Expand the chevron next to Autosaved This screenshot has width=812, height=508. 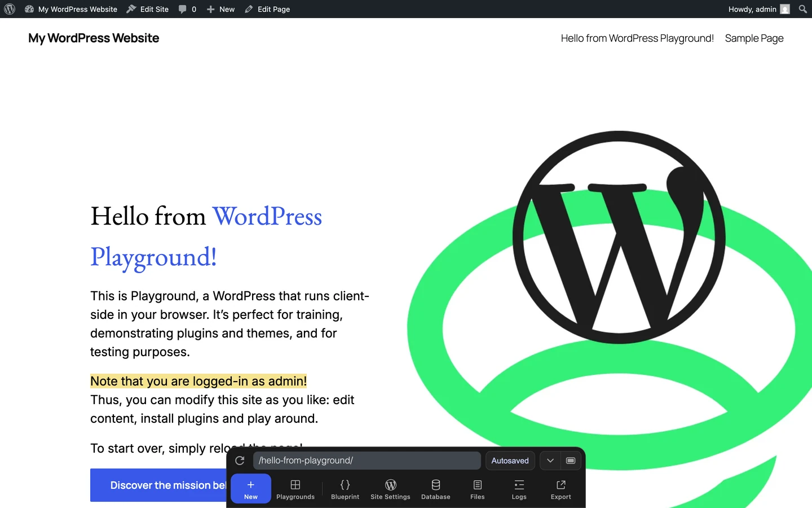(550, 461)
